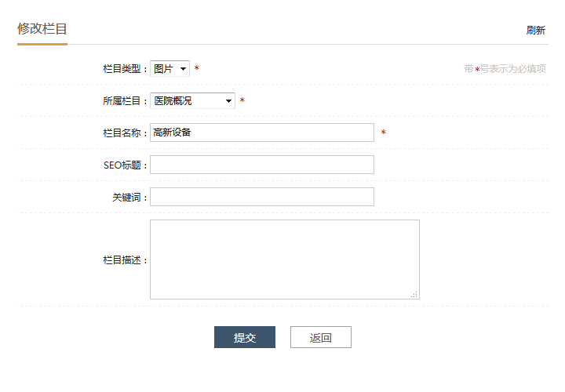This screenshot has height=392, width=565.
Task: Click inside the 栏目描述 text area
Action: coord(284,259)
